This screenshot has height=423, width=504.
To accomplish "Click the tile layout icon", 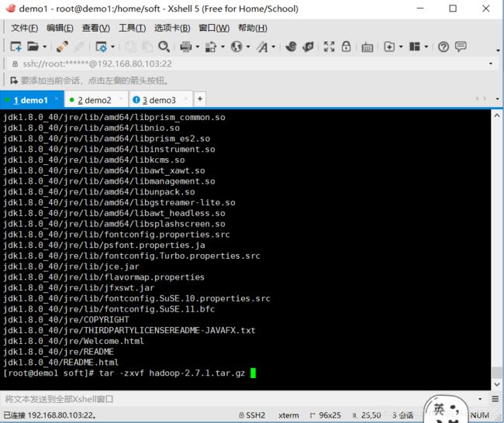I will (x=415, y=47).
